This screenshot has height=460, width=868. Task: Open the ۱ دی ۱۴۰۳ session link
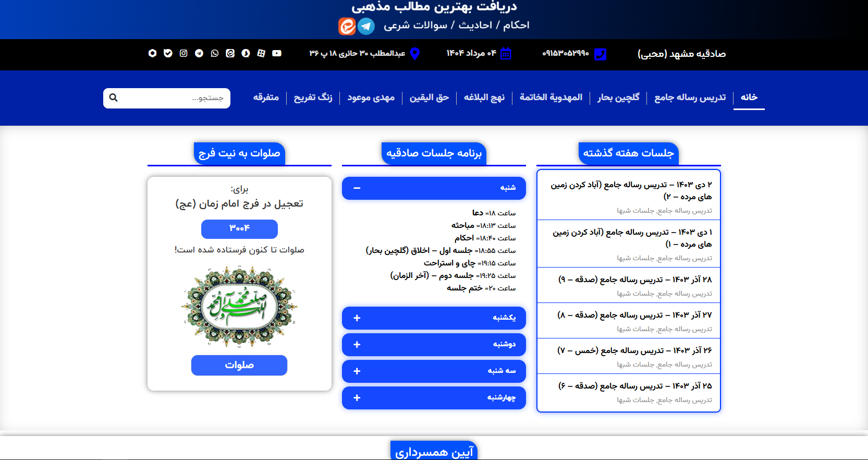click(x=632, y=238)
